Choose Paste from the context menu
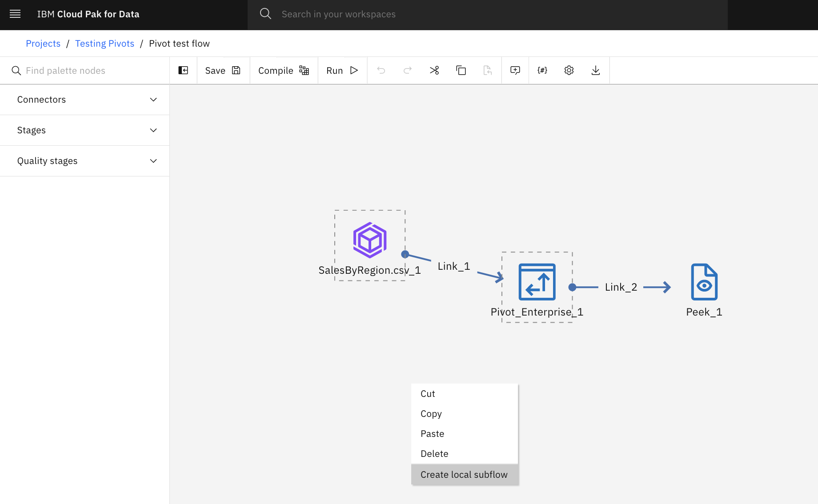818x504 pixels. (465, 434)
